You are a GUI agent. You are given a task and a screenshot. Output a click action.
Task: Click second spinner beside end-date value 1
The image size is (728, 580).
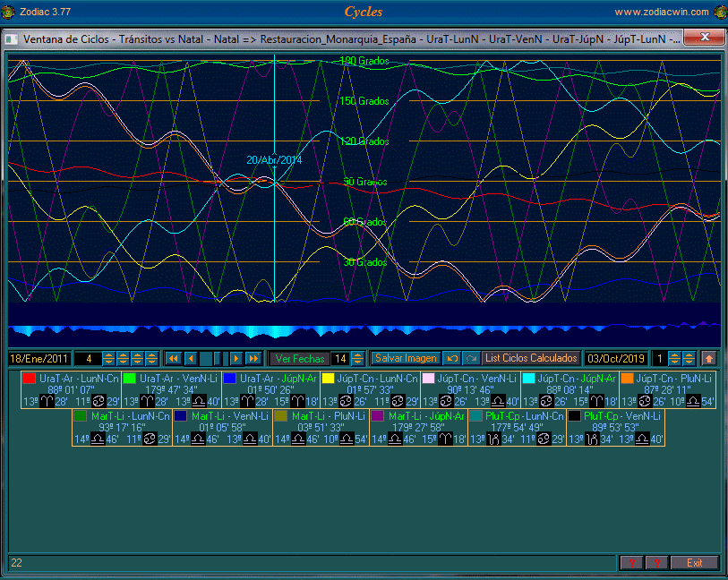pos(689,359)
